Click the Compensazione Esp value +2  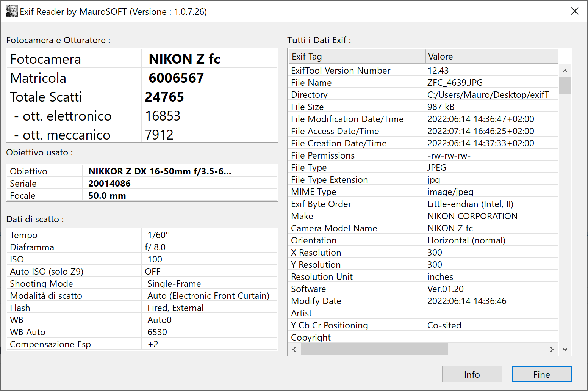pos(153,344)
